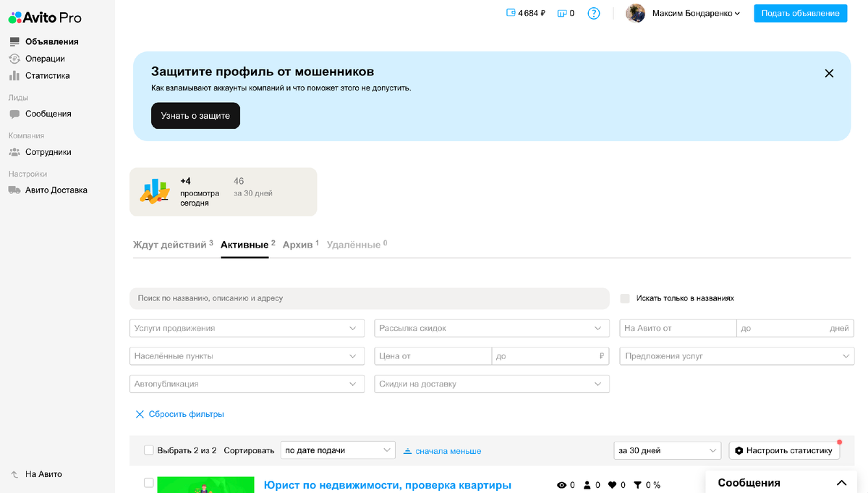Click the Операции sidebar icon
The width and height of the screenshot is (868, 493).
click(x=14, y=59)
